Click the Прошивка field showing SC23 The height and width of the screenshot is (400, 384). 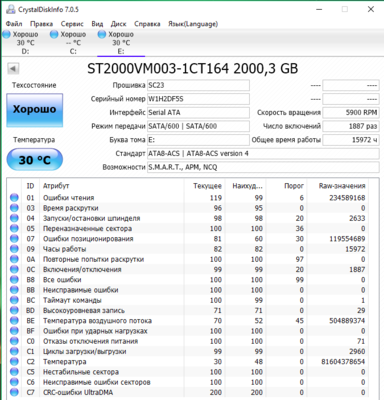pyautogui.click(x=198, y=85)
